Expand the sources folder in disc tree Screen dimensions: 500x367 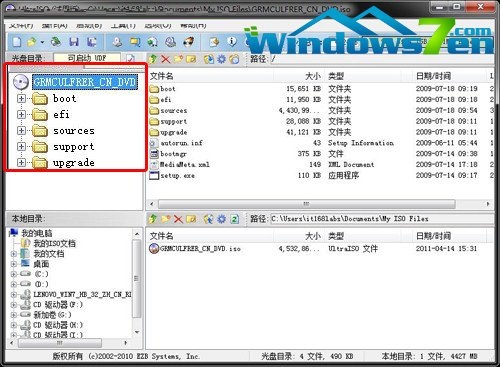point(21,130)
